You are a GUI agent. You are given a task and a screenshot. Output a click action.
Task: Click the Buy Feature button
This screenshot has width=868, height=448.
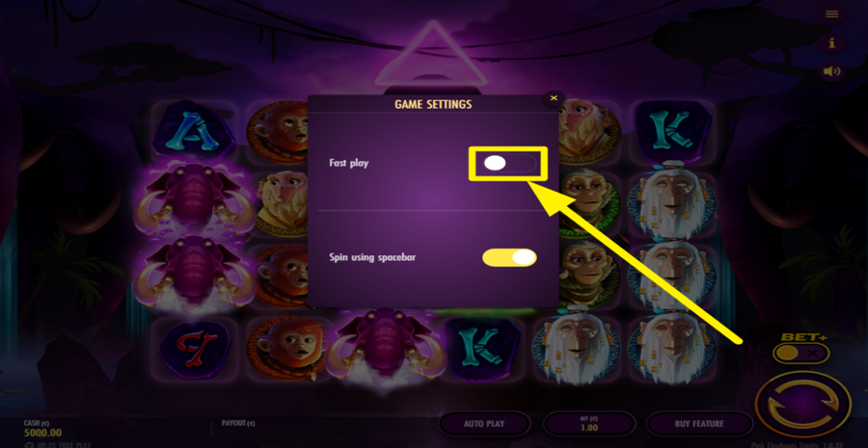[x=698, y=424]
